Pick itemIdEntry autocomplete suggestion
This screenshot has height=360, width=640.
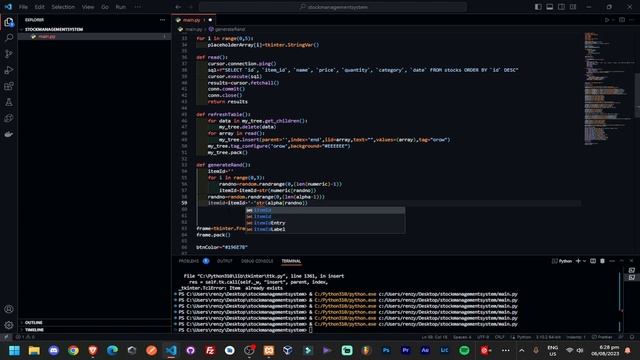(325, 223)
